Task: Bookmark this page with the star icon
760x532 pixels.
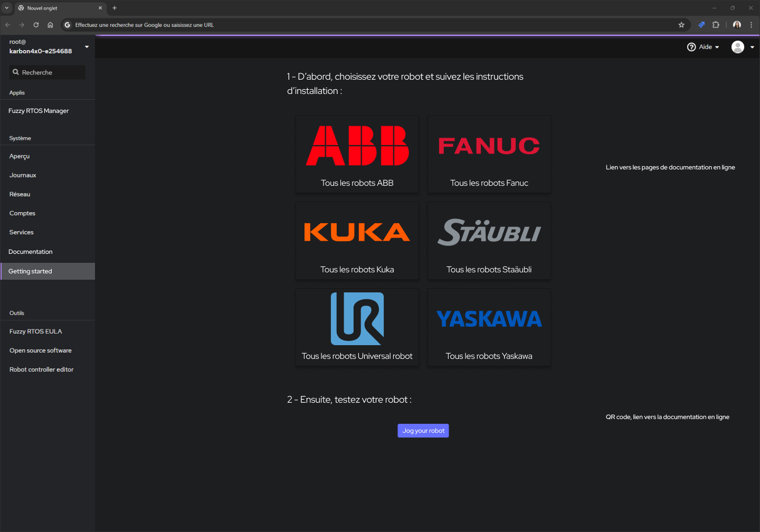Action: click(x=681, y=25)
